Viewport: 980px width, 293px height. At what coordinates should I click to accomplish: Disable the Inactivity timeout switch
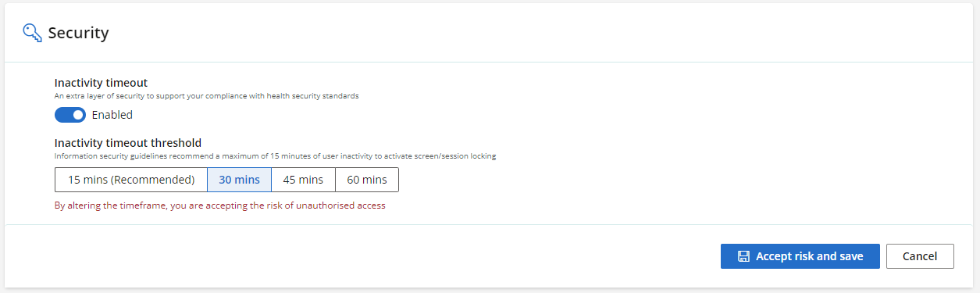pyautogui.click(x=70, y=115)
